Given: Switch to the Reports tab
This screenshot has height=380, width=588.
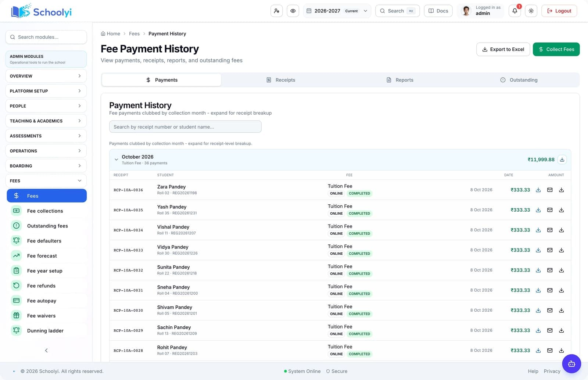Looking at the screenshot, I should pos(400,80).
